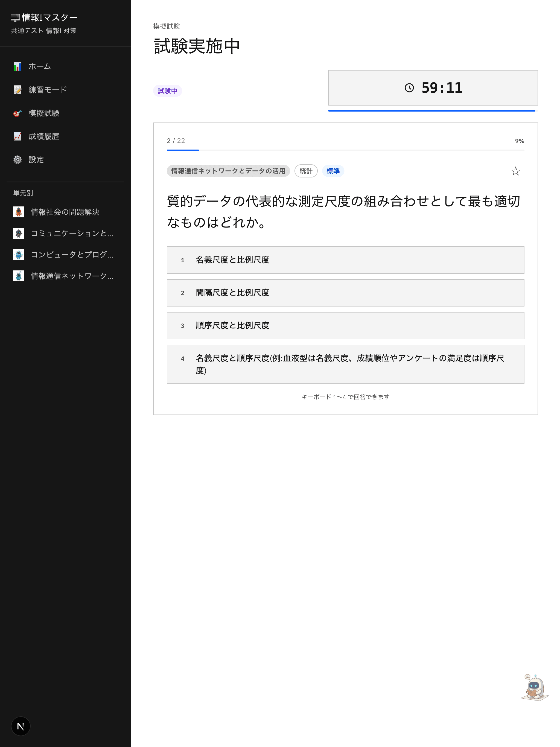This screenshot has width=560, height=747.
Task: View 成績履歴 using the chart icon
Action: pyautogui.click(x=17, y=136)
